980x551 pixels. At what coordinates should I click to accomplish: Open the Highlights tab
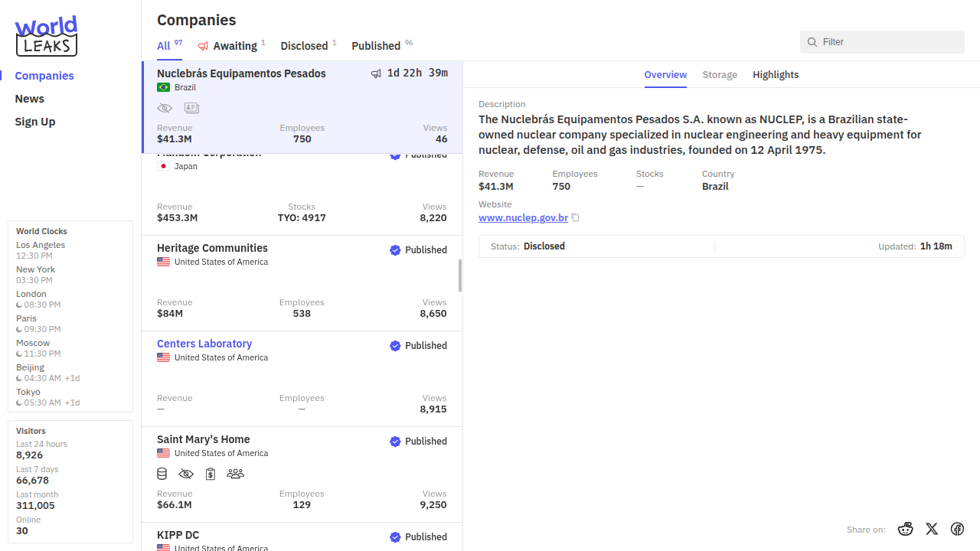point(776,74)
